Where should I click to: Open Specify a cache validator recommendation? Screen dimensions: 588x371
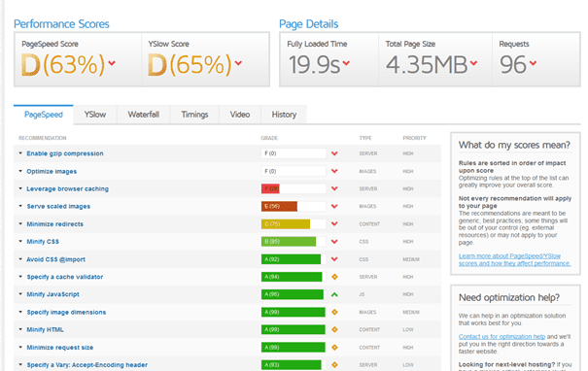tap(65, 277)
